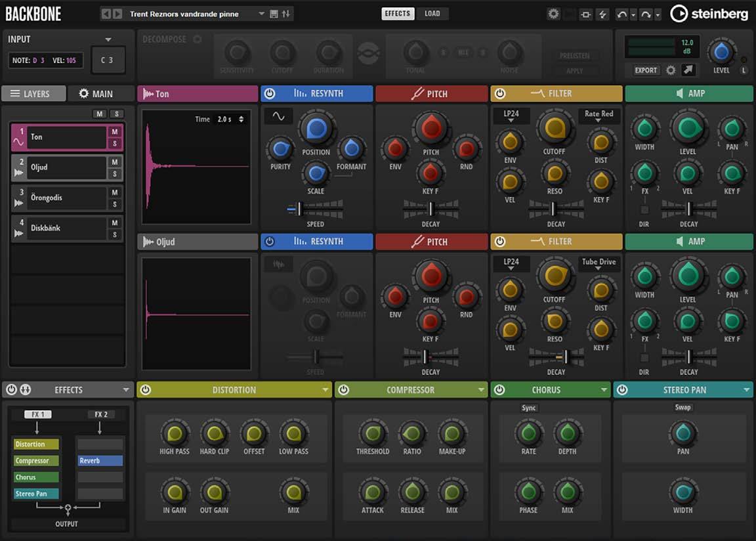The width and height of the screenshot is (756, 541).
Task: Select sine waveform icon in Ton Resynth
Action: [278, 116]
